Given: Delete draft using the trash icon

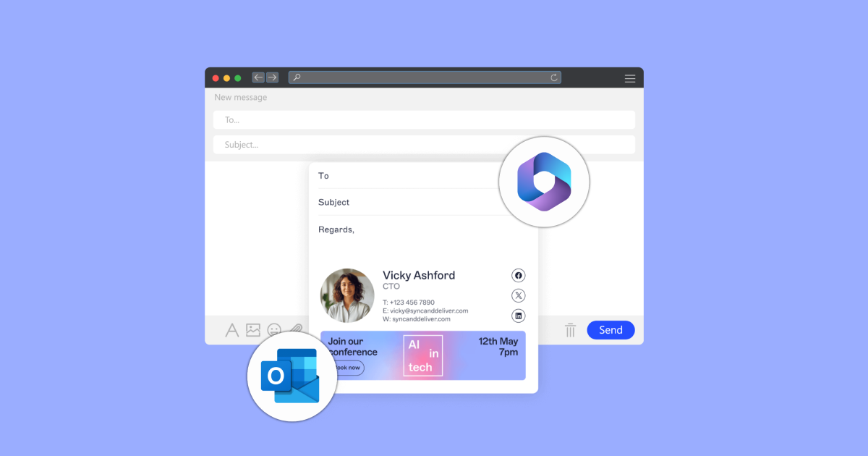Looking at the screenshot, I should [x=570, y=330].
